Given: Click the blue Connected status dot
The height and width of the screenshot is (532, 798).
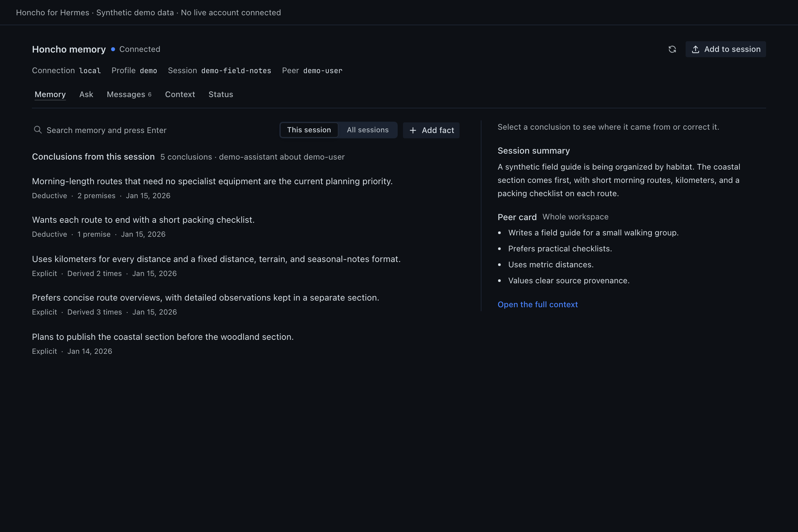Looking at the screenshot, I should tap(113, 49).
